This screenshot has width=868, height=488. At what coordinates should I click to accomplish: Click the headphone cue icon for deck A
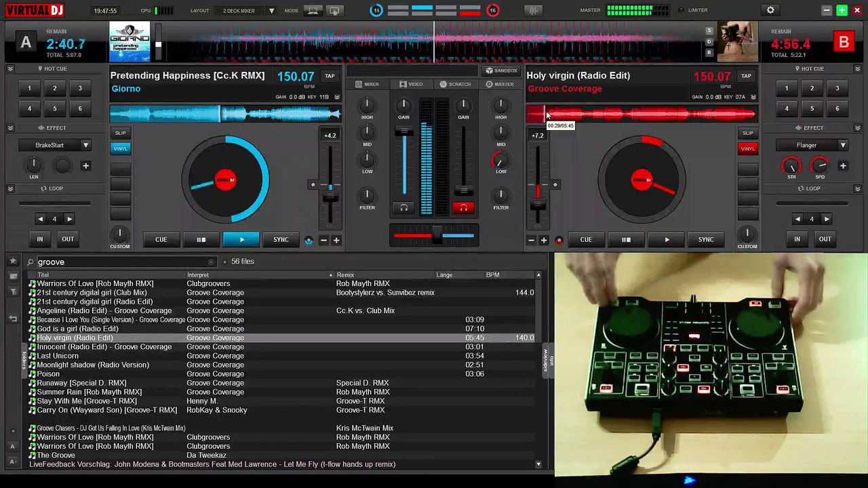(x=404, y=208)
